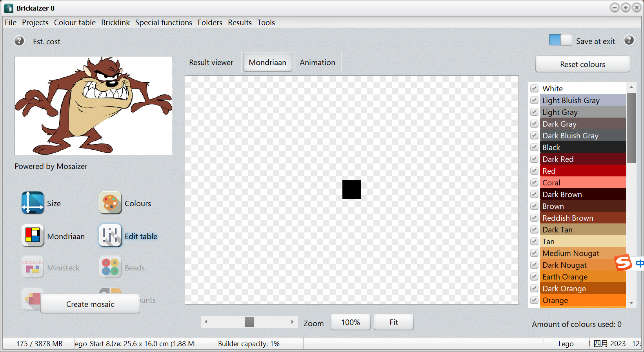Click the colour list scroll up arrow
Image resolution: width=644 pixels, height=352 pixels.
click(x=631, y=87)
